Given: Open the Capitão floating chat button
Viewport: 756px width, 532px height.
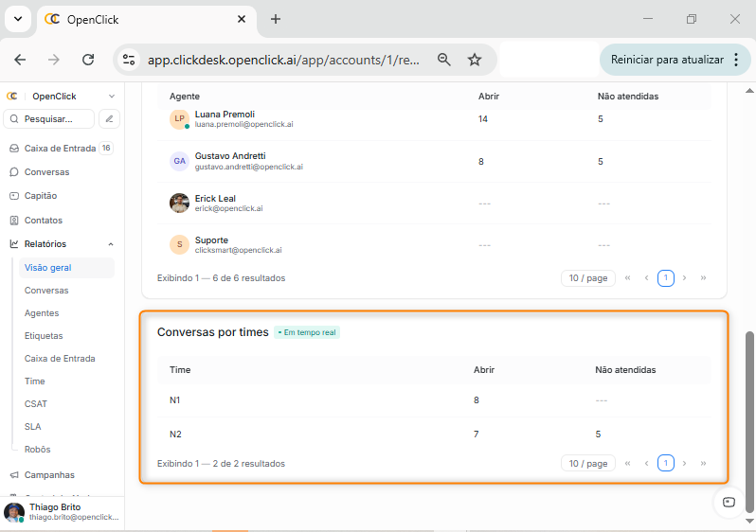Looking at the screenshot, I should (x=729, y=502).
